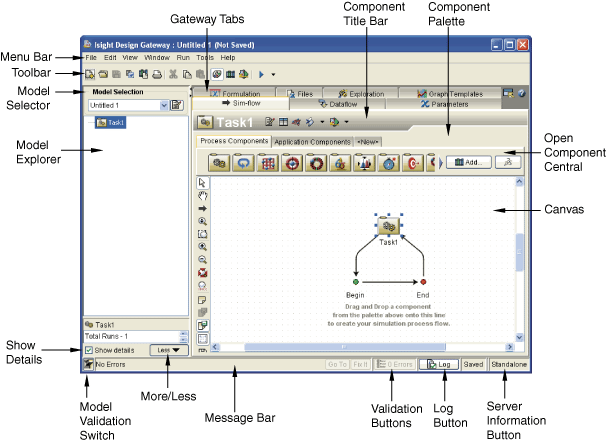Click the Log button

coord(439,364)
